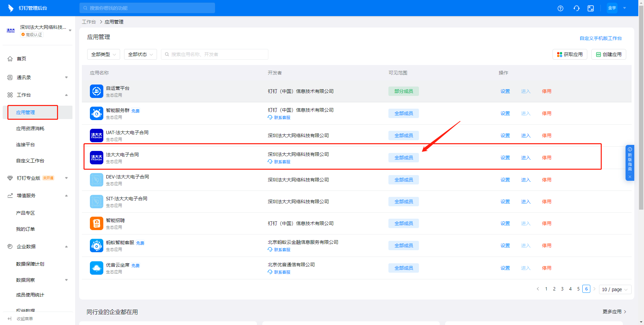
Task: Click the home icon next to 首页
Action: [10, 59]
